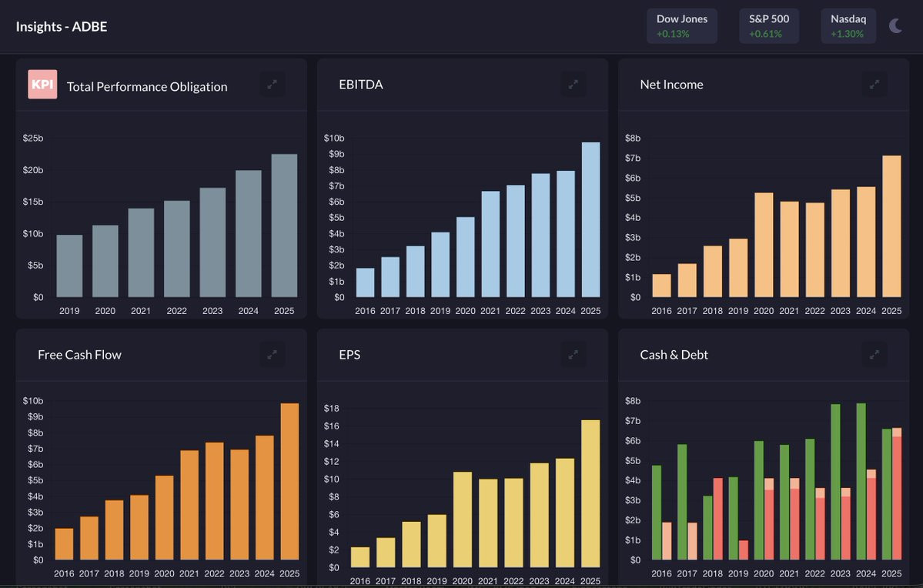Select the 2021 bar in EBITDA chart
Image resolution: width=923 pixels, height=588 pixels.
pos(490,244)
